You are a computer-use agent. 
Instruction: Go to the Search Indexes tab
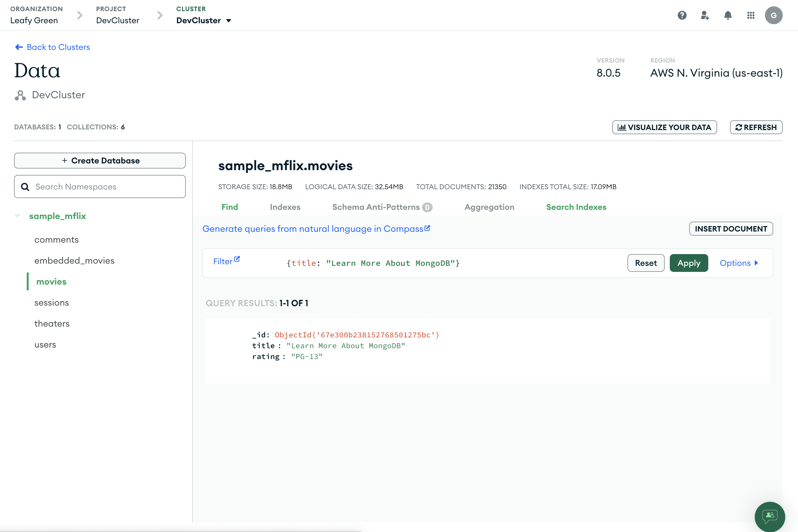point(576,207)
